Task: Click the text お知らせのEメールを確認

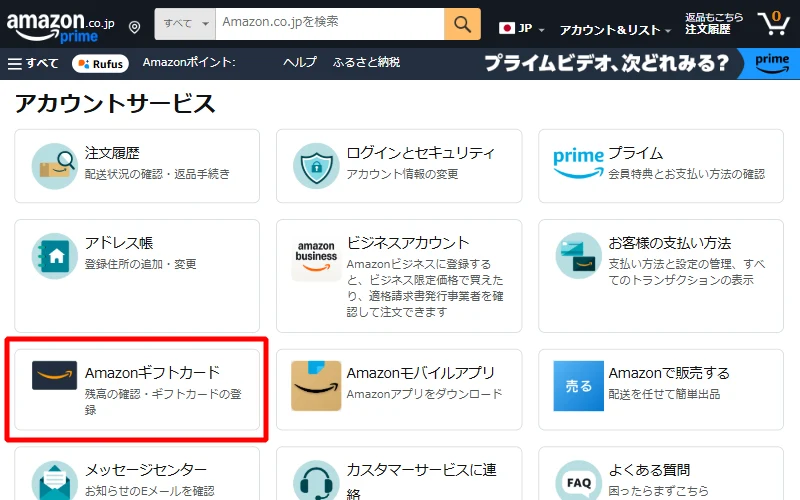Action: (x=149, y=491)
